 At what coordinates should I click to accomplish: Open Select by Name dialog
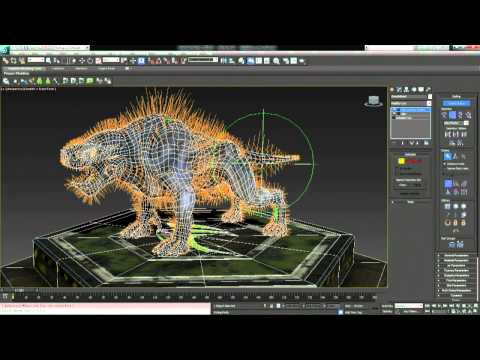(57, 61)
